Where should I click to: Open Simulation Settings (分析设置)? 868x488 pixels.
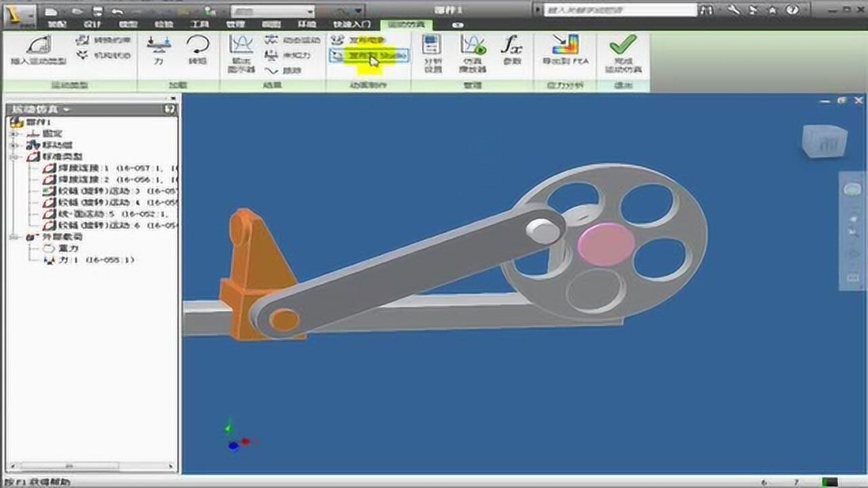[432, 53]
